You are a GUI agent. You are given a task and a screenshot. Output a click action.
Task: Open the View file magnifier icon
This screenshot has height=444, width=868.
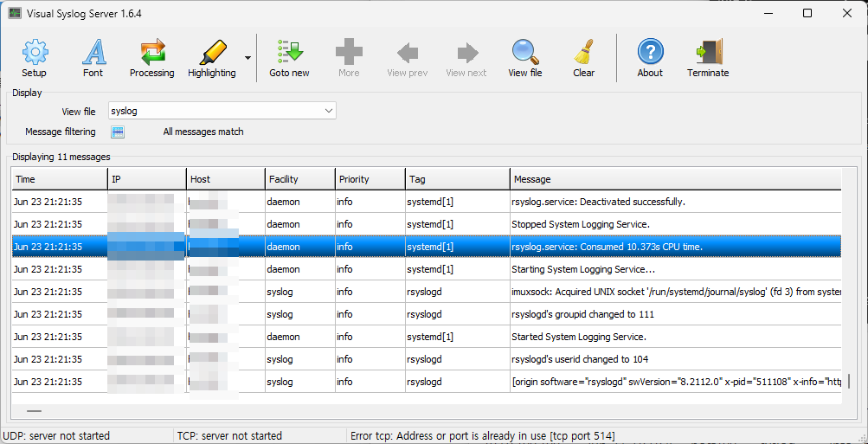coord(524,53)
